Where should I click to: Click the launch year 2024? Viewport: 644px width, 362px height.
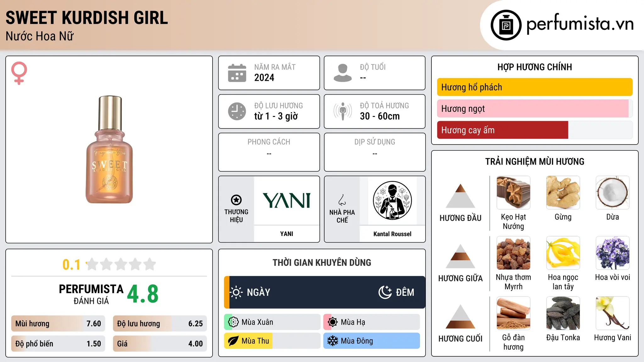264,78
